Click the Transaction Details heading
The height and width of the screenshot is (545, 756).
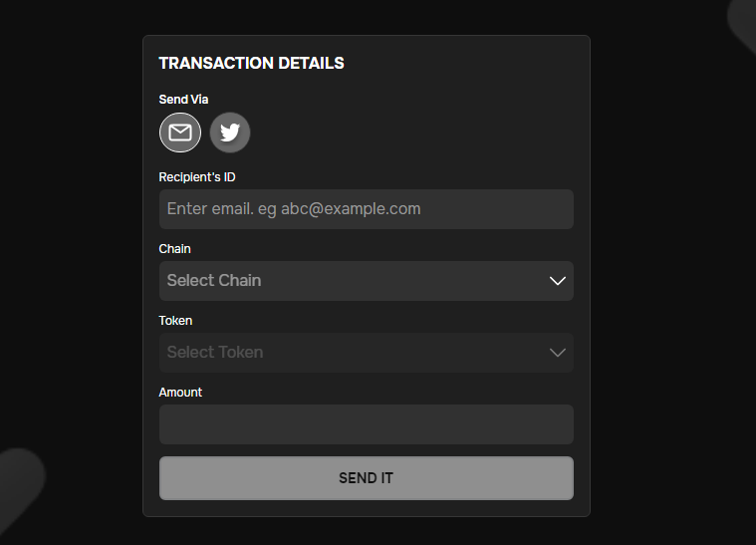pos(251,63)
